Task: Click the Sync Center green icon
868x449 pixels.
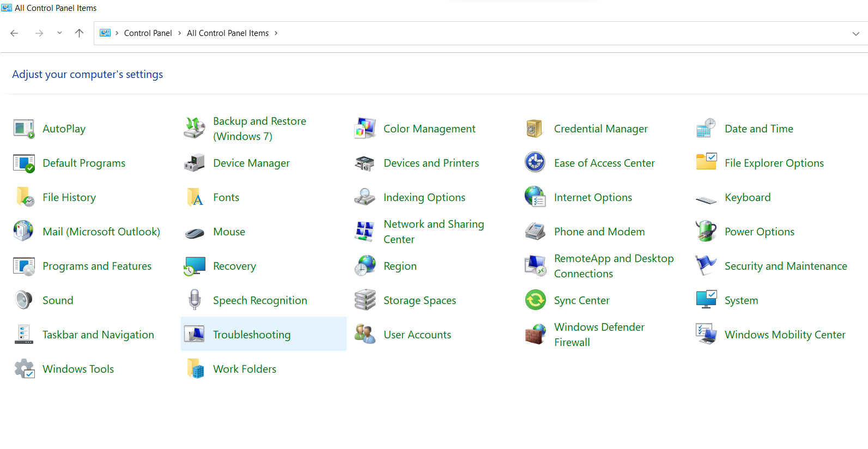Action: pos(536,300)
